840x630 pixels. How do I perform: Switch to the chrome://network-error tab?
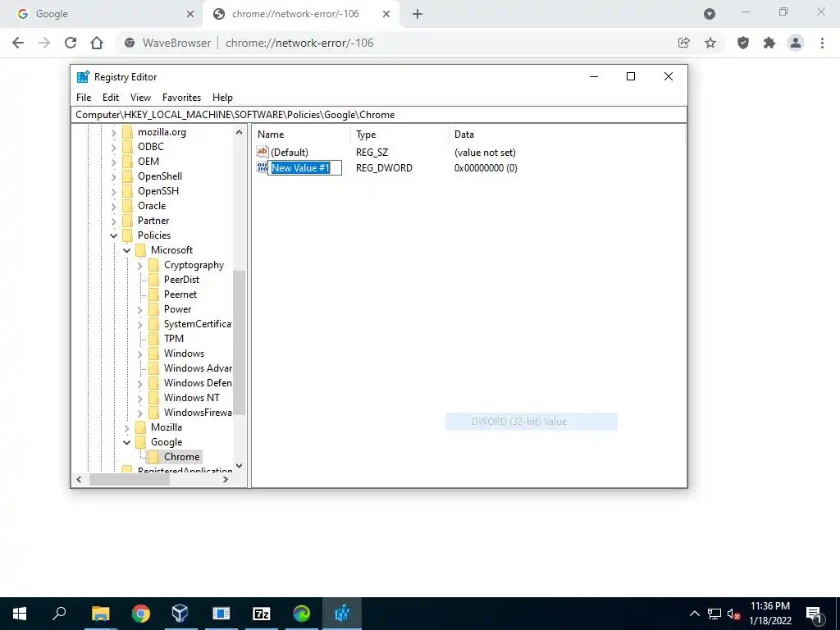tap(302, 15)
